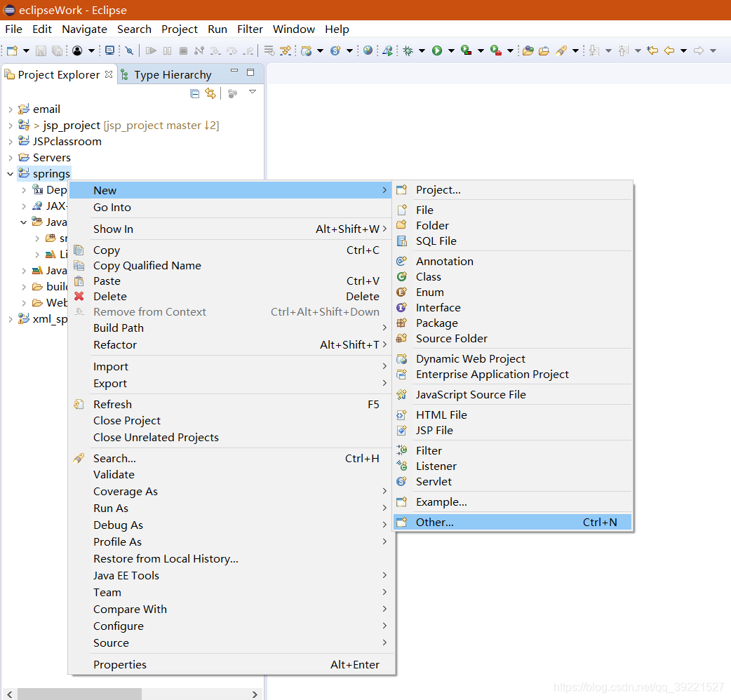Click the Refresh icon in context menu
The image size is (731, 700).
pos(79,404)
